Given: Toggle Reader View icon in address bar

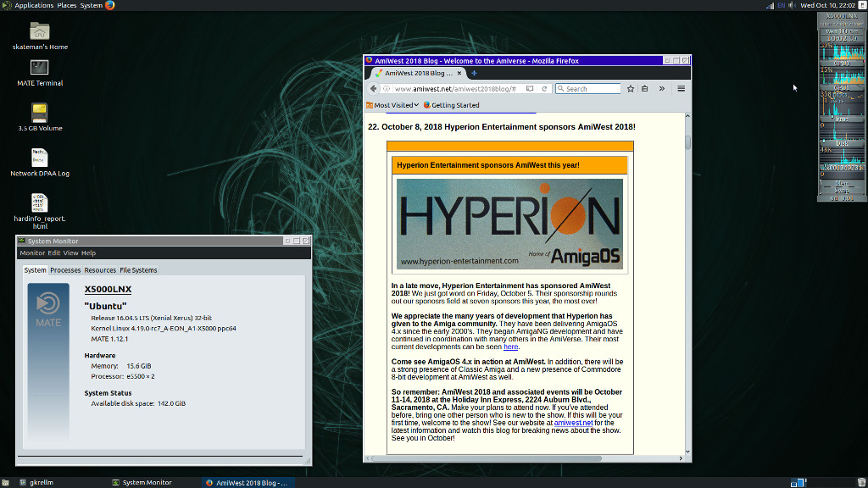Looking at the screenshot, I should [530, 88].
